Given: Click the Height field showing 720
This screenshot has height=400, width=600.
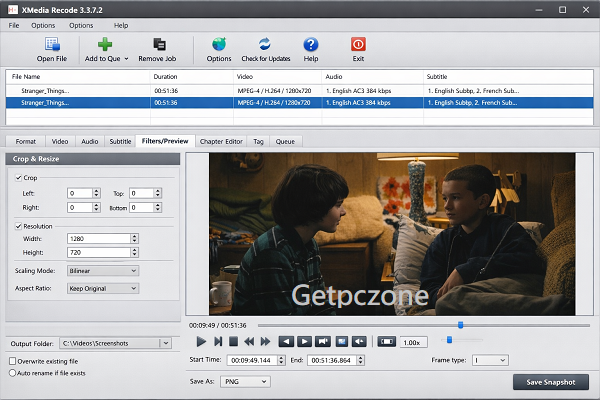Looking at the screenshot, I should pyautogui.click(x=99, y=252).
